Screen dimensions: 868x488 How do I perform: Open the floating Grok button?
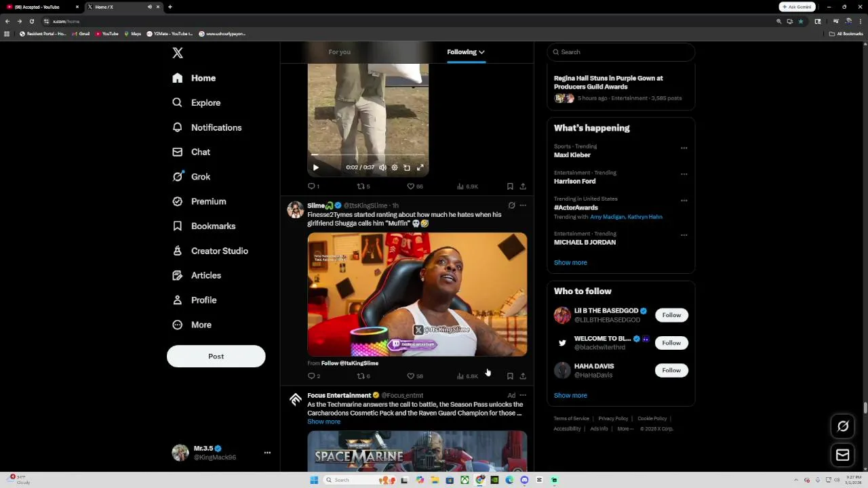843,426
